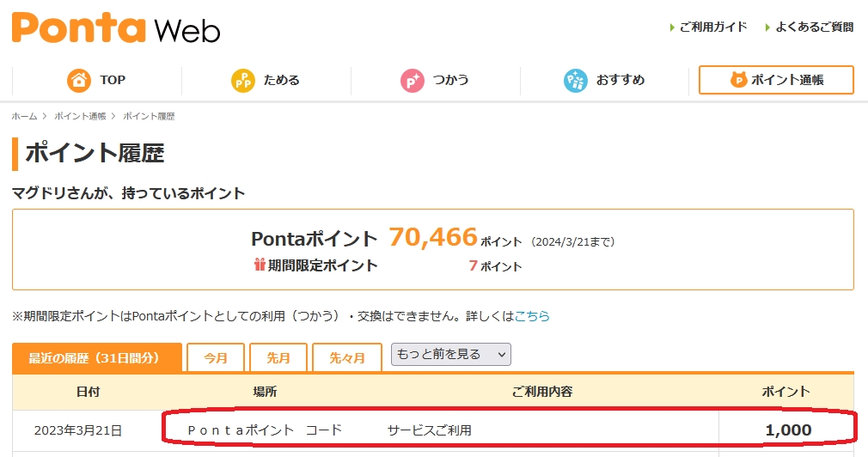Click the おすすめ blue icon
The width and height of the screenshot is (868, 457).
(x=575, y=81)
